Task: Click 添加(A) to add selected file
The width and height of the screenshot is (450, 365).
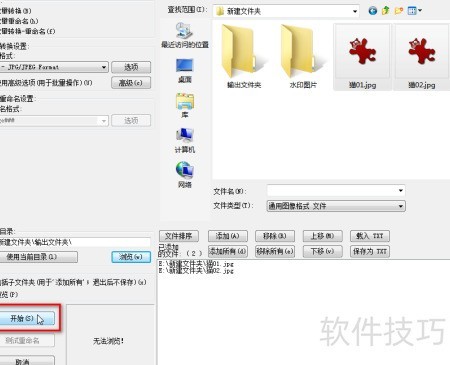Action: pyautogui.click(x=228, y=236)
